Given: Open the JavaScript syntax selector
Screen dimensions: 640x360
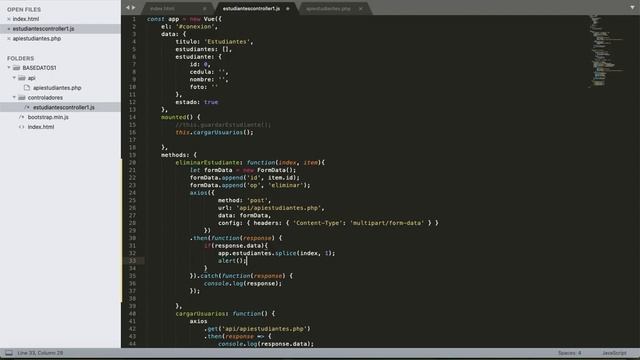Looking at the screenshot, I should coord(614,353).
